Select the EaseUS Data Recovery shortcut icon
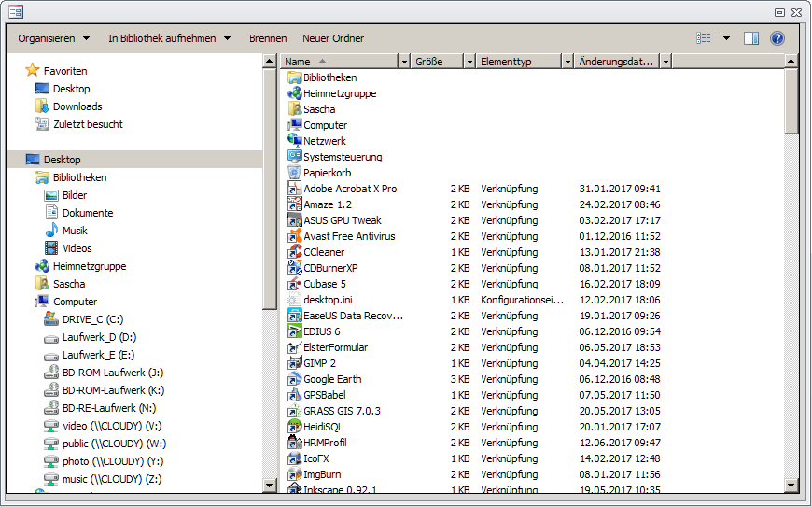Image resolution: width=812 pixels, height=507 pixels. click(x=295, y=316)
